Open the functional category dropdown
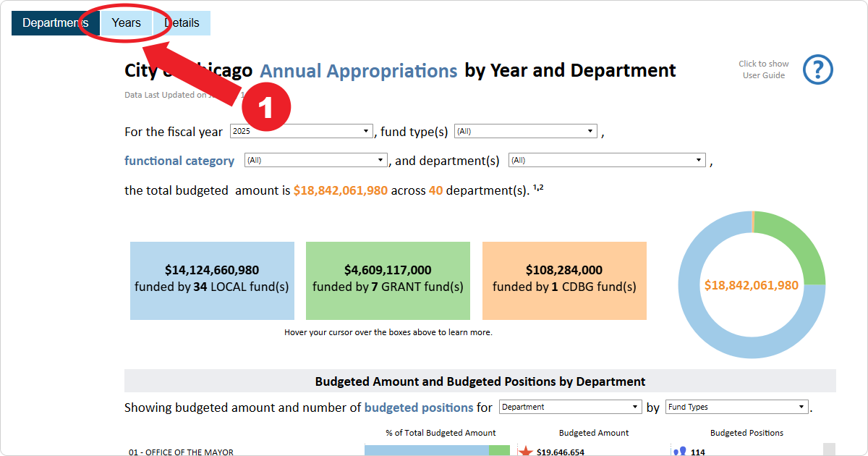 pos(316,161)
